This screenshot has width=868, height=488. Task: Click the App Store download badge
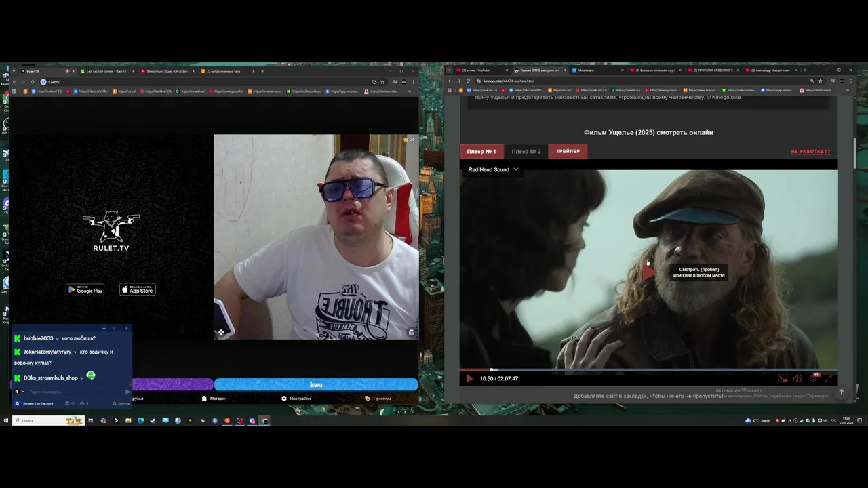[138, 289]
